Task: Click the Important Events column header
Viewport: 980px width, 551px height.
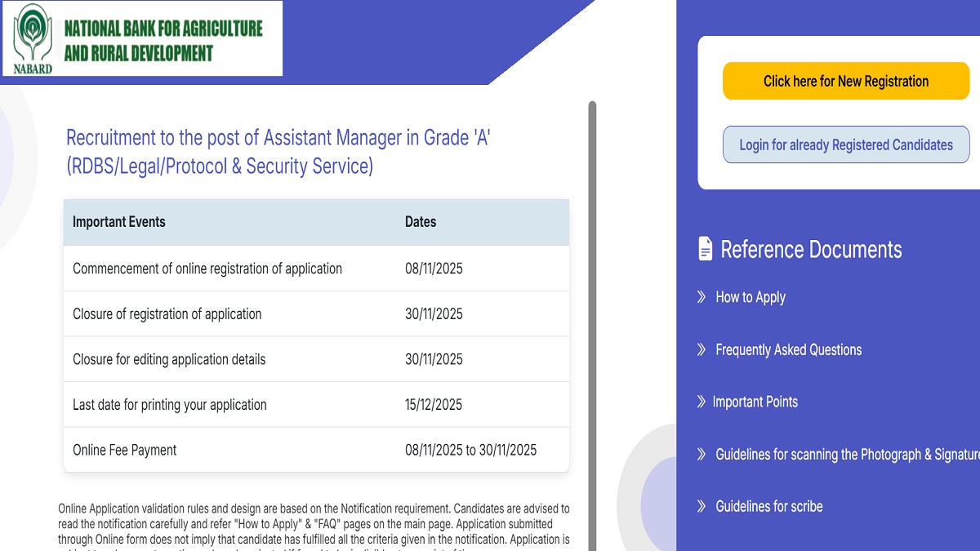Action: point(119,222)
